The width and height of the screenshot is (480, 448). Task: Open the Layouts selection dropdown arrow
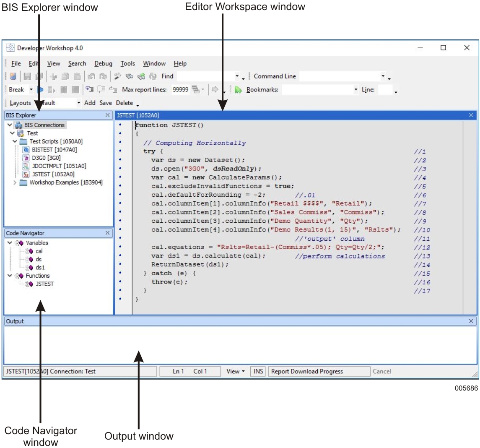click(79, 103)
